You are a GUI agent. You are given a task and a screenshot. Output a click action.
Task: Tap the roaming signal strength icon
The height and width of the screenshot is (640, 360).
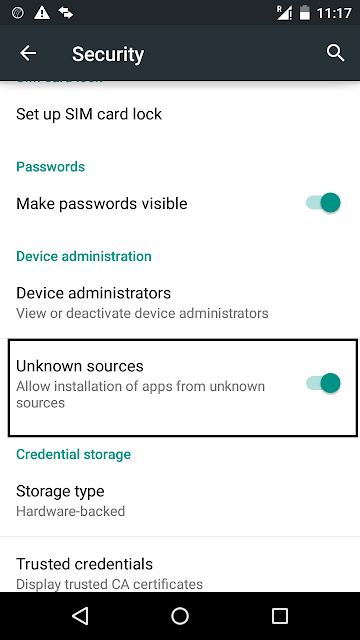click(284, 13)
